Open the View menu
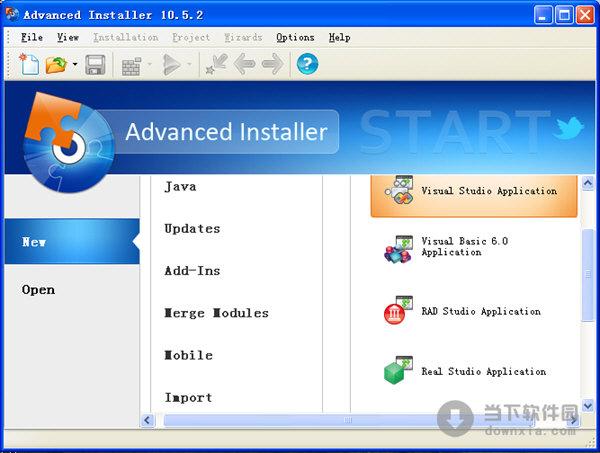Viewport: 600px width, 453px height. pos(68,37)
